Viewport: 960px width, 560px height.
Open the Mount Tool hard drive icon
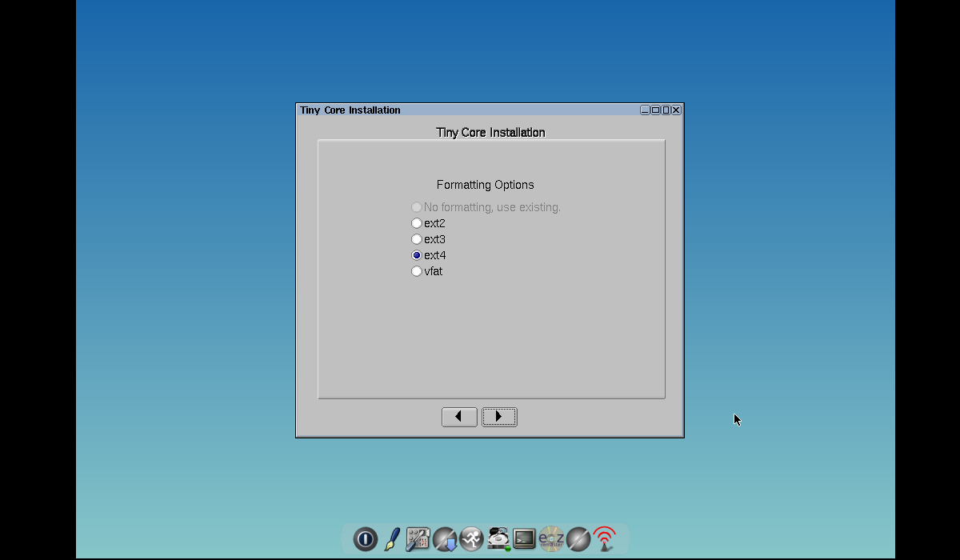click(498, 539)
